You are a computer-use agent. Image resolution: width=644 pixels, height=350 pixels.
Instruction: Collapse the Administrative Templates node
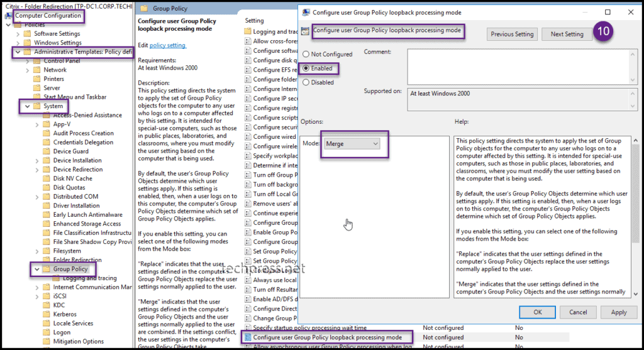[x=18, y=52]
